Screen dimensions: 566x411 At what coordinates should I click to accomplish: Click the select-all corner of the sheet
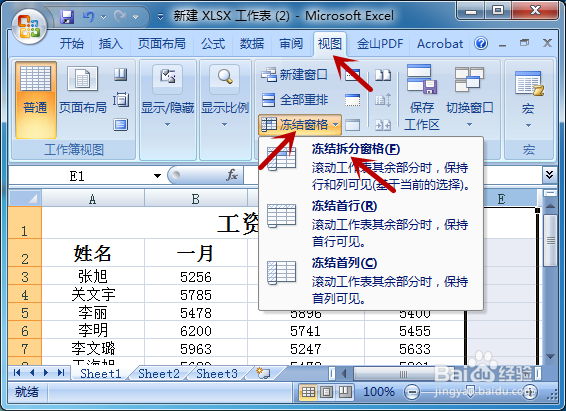25,198
